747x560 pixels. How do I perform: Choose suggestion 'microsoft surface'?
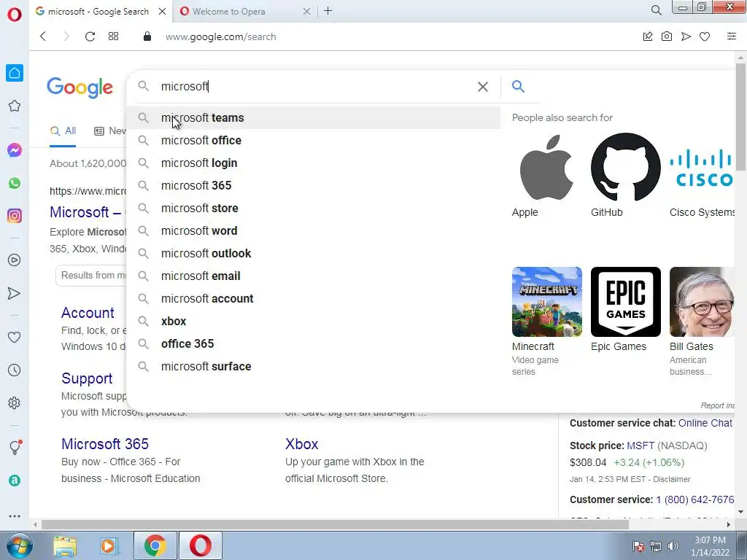[x=314, y=366]
